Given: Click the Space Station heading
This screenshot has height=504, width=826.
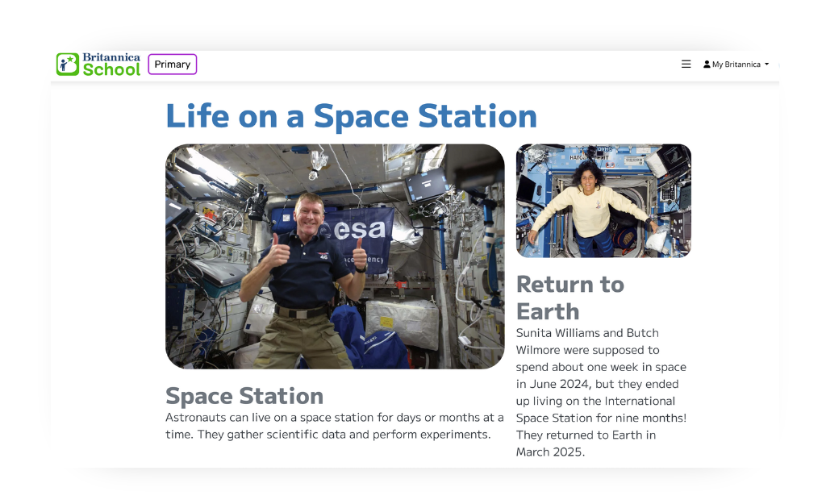Looking at the screenshot, I should (x=244, y=396).
